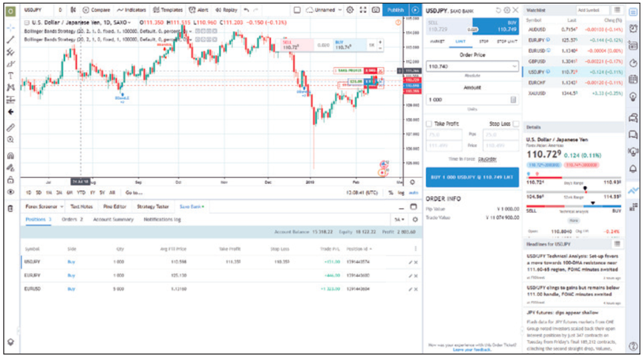Select the EURUSD position row
Image resolution: width=644 pixels, height=359 pixels.
click(x=221, y=289)
